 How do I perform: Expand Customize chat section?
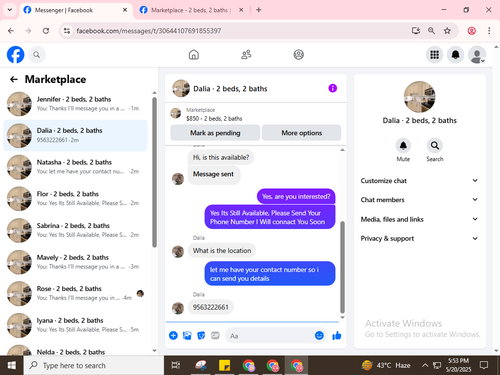pyautogui.click(x=419, y=181)
